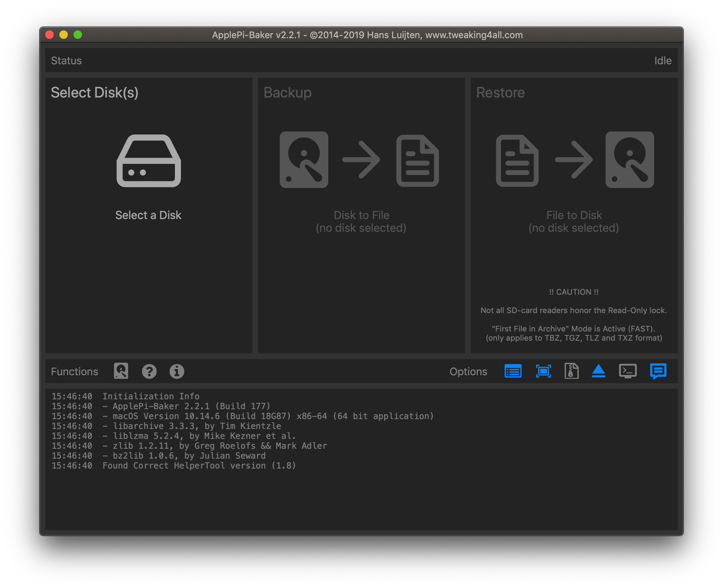
Task: Click the Disk to File backup icon
Action: pyautogui.click(x=359, y=160)
